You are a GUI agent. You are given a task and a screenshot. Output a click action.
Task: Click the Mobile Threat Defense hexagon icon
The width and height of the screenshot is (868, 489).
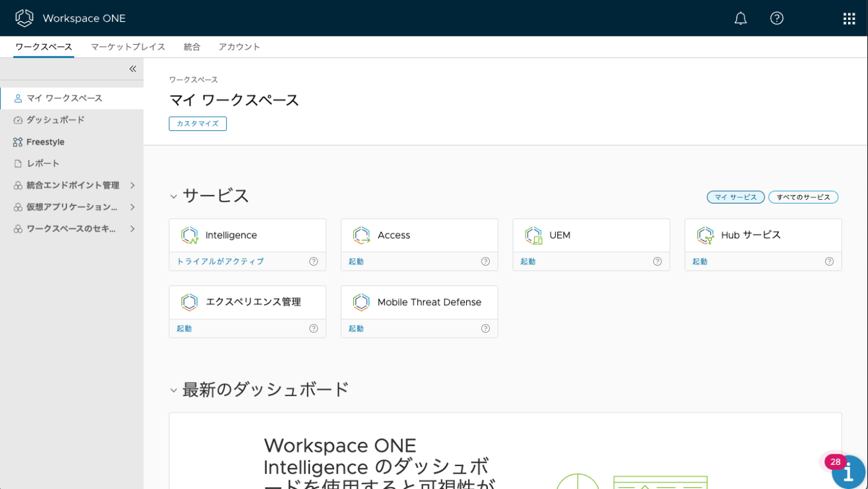point(361,302)
